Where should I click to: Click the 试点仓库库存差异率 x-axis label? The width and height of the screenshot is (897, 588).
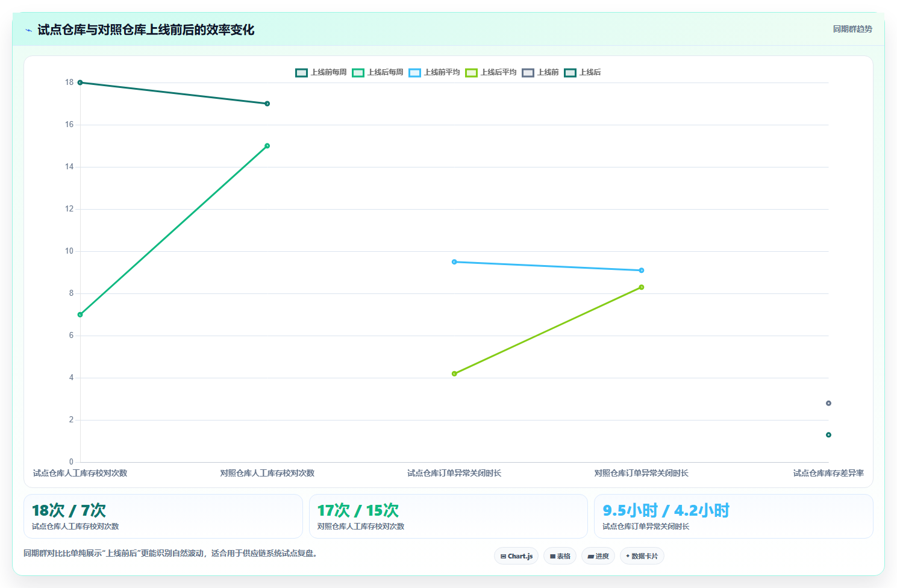click(x=828, y=473)
